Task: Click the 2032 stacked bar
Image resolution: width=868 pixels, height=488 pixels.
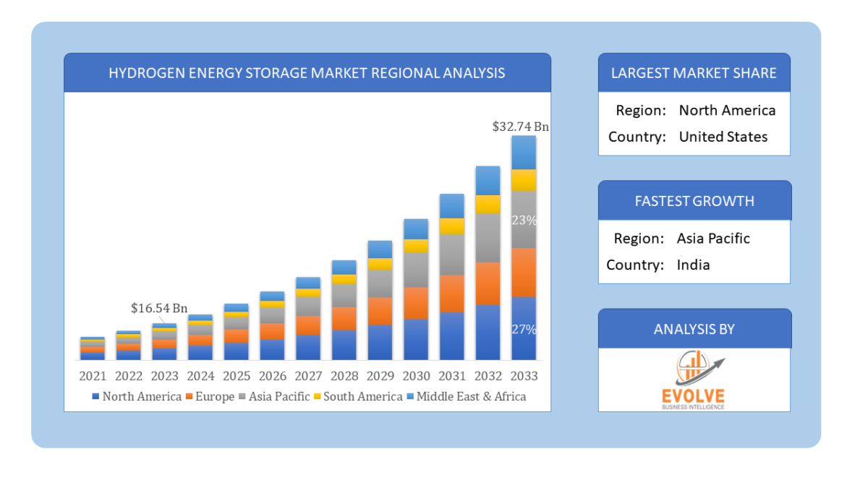Action: point(488,263)
